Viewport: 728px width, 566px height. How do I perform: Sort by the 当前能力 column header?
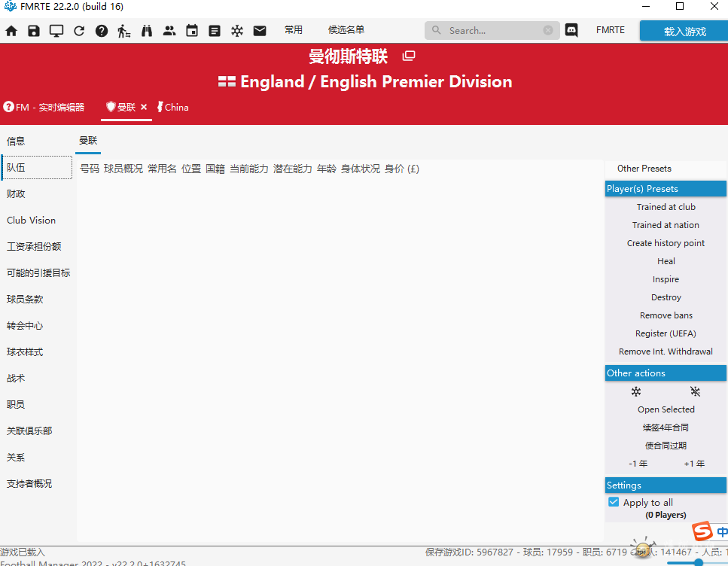[249, 169]
